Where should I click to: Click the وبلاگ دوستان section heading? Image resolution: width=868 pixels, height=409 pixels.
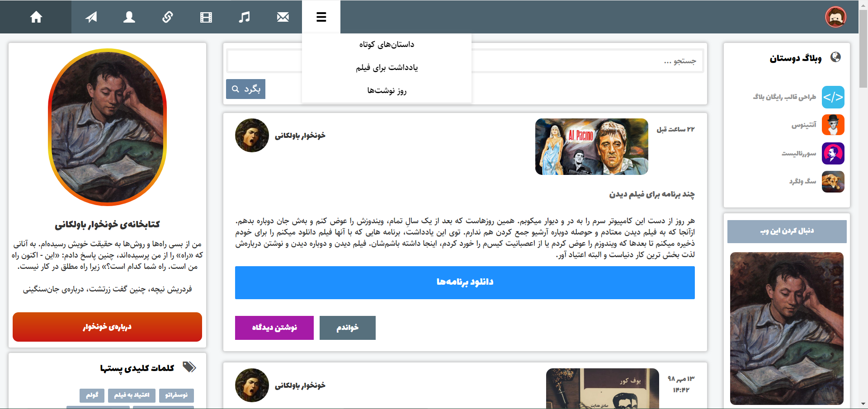pos(796,58)
